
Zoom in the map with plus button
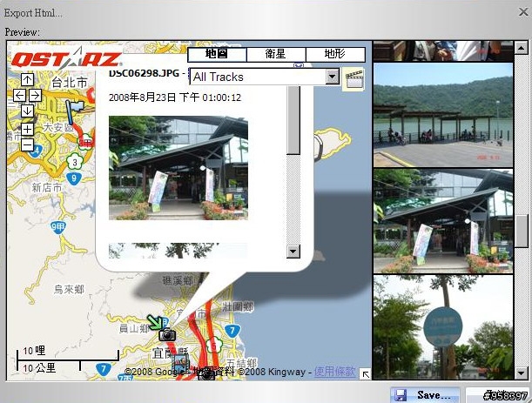pyautogui.click(x=28, y=129)
